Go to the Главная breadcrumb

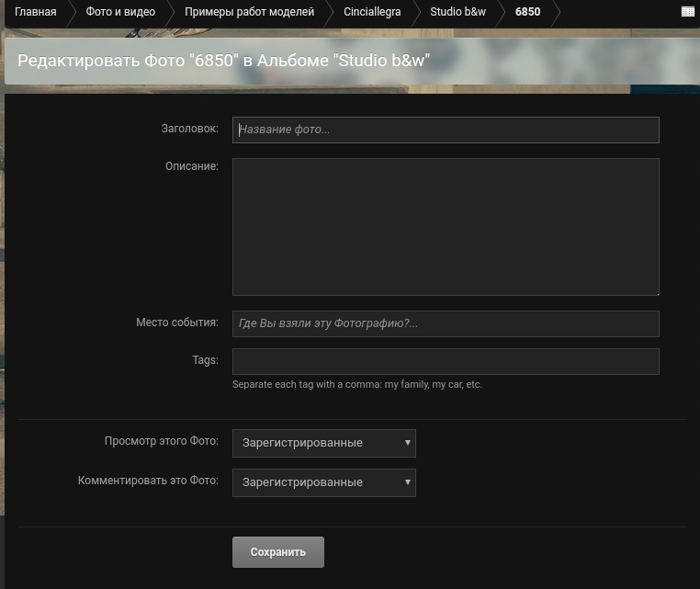pos(35,12)
